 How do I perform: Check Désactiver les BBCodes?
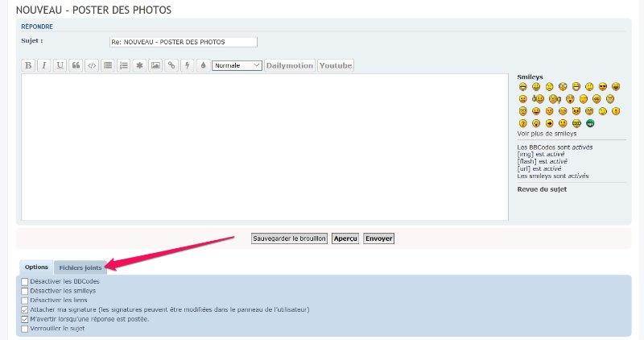pyautogui.click(x=24, y=281)
